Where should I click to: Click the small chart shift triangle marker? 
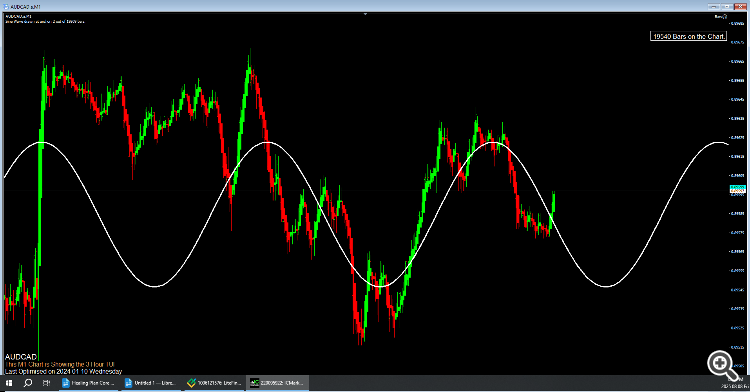pos(365,14)
